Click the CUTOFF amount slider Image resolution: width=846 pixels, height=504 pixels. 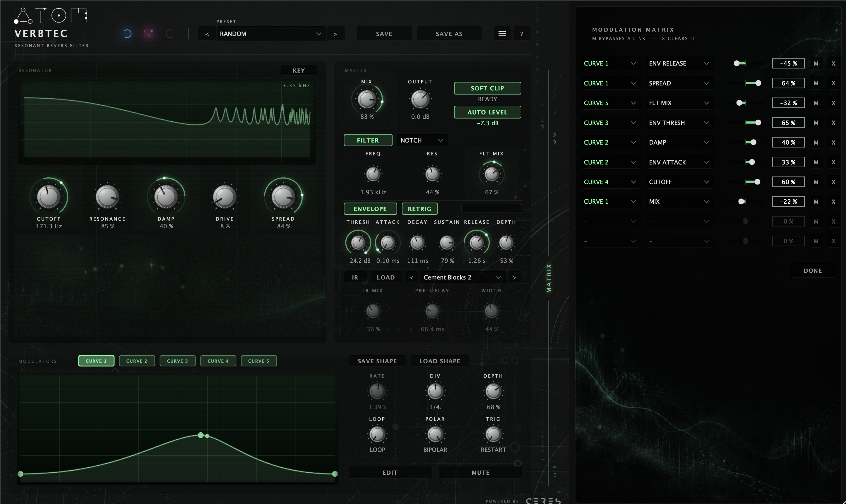746,182
